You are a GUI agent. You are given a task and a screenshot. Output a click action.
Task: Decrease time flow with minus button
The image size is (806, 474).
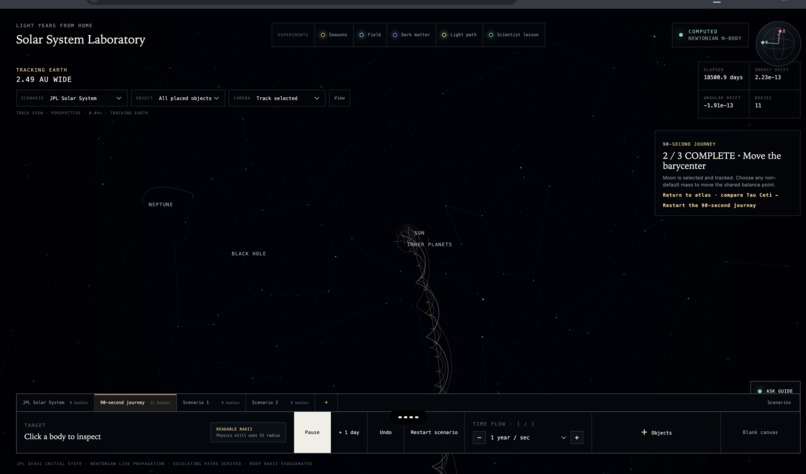479,437
